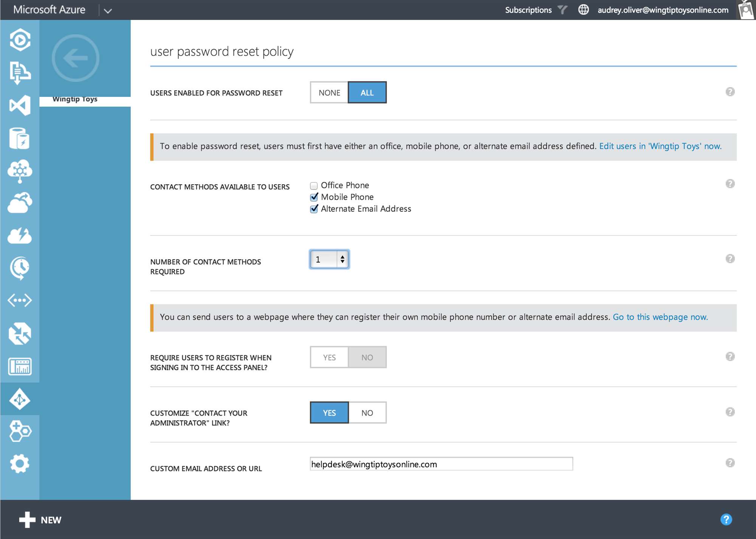Open the Visual Studio Online sidebar icon
756x539 pixels.
tap(20, 105)
